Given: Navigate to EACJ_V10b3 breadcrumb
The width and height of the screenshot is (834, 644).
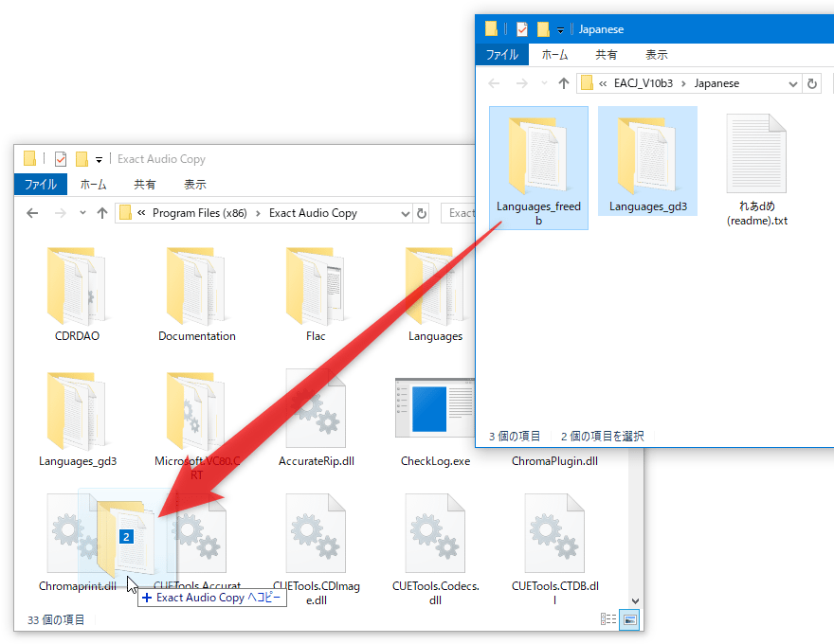Looking at the screenshot, I should point(644,83).
